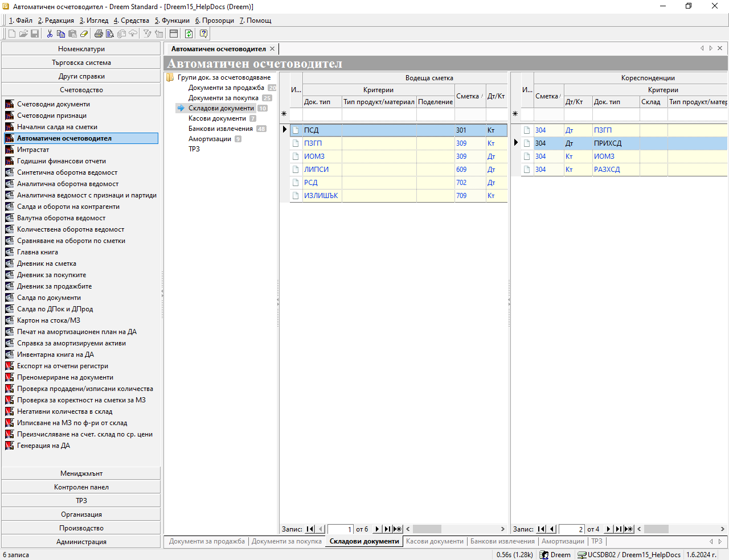Open the Функции menu
The height and width of the screenshot is (560, 729).
point(172,20)
